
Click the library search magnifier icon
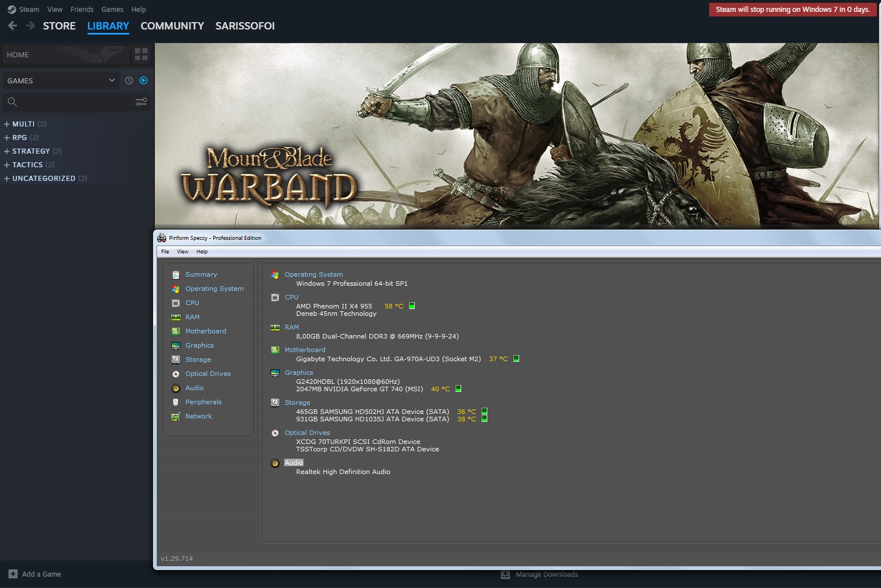[12, 102]
